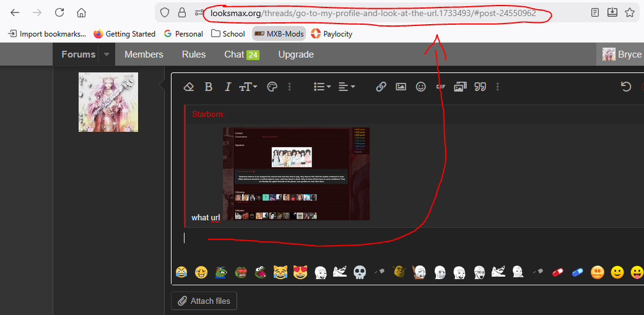Open the smilies emoji picker

pos(420,87)
